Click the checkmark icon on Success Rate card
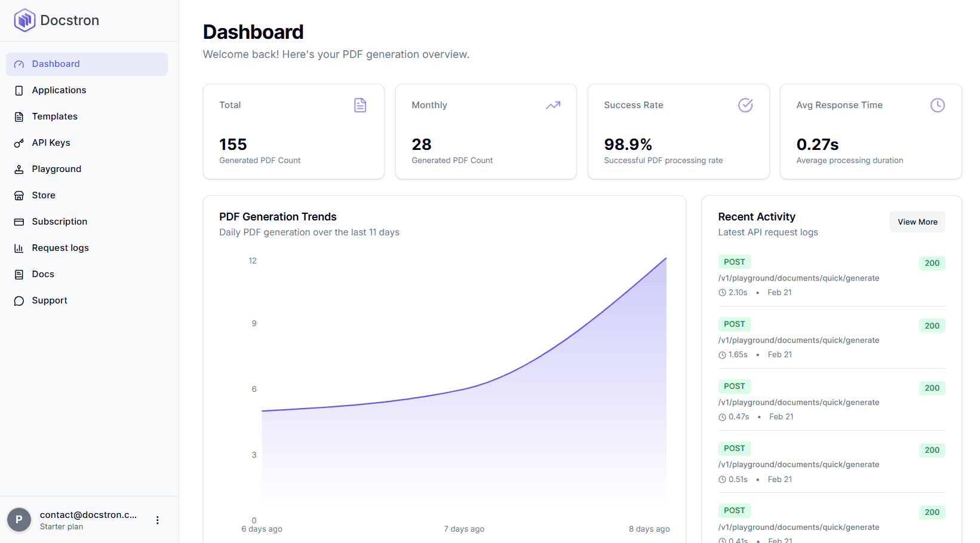 pos(745,105)
